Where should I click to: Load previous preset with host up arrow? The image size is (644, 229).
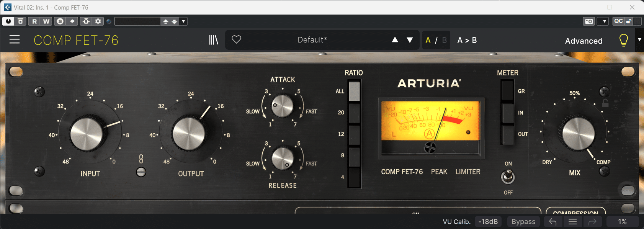click(x=165, y=21)
